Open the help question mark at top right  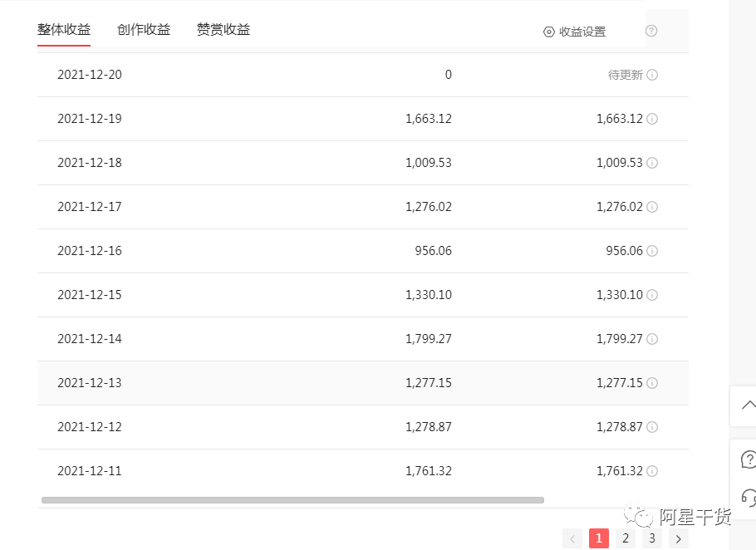click(653, 29)
